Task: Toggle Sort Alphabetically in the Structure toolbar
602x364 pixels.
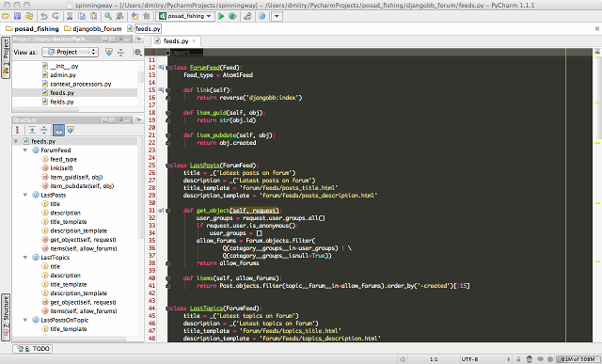Action: coord(17,130)
